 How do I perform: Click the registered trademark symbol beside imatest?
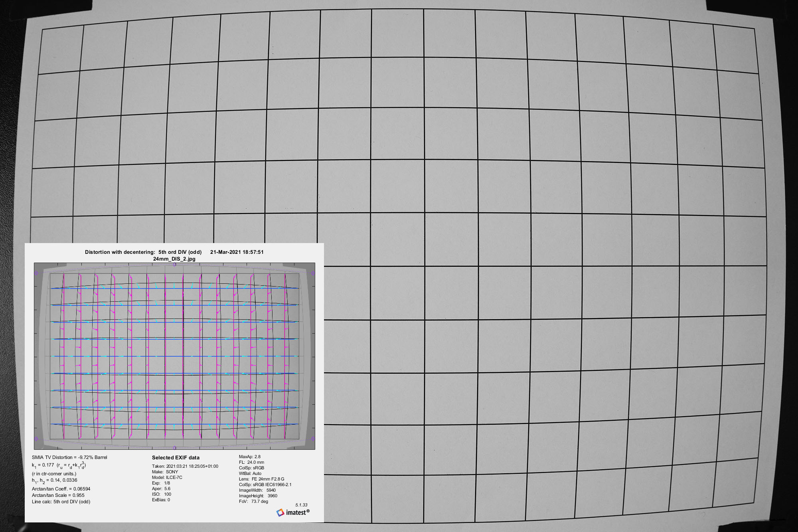tap(308, 511)
